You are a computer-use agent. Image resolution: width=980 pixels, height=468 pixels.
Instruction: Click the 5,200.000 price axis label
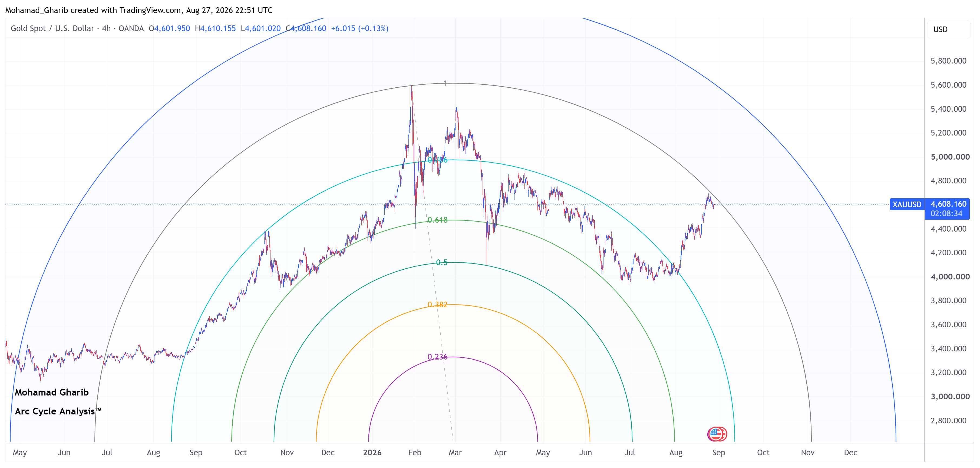pyautogui.click(x=948, y=133)
